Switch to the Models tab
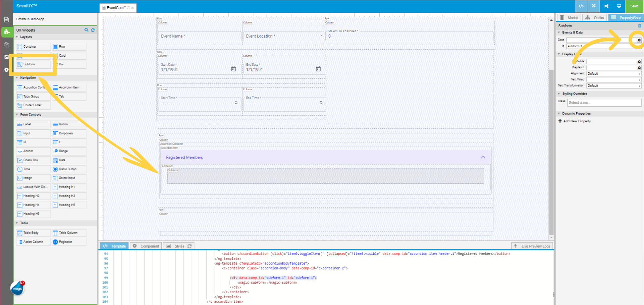644x305 pixels. (x=569, y=17)
